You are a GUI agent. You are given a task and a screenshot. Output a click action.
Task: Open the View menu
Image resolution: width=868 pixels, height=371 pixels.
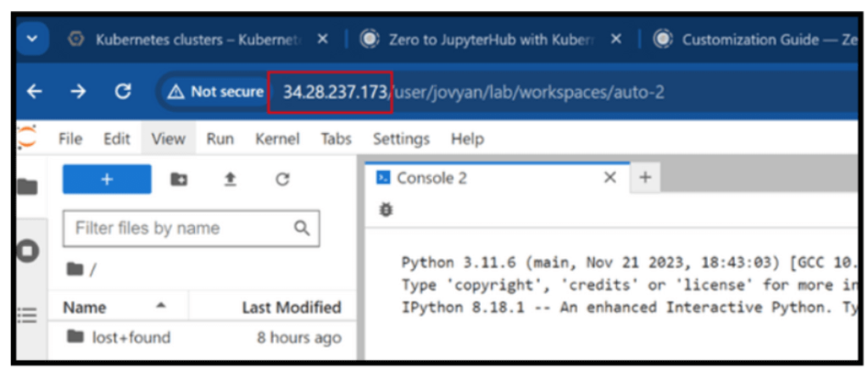(169, 139)
